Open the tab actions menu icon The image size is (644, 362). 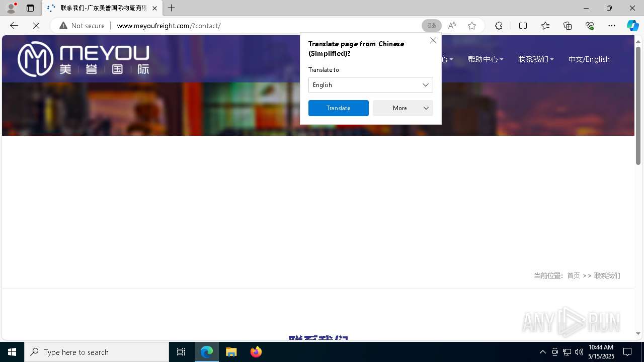click(30, 8)
